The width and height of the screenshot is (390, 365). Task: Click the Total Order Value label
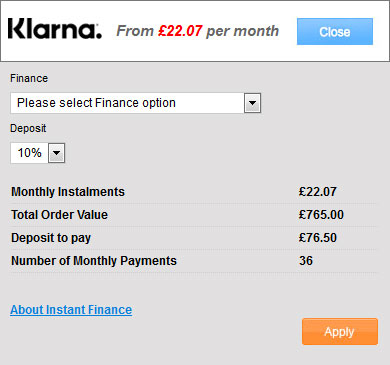pyautogui.click(x=60, y=215)
